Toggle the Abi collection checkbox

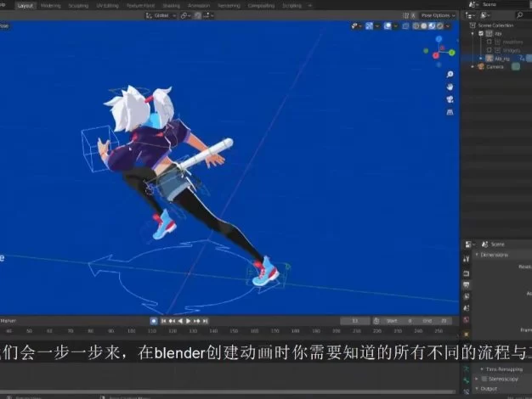[480, 34]
